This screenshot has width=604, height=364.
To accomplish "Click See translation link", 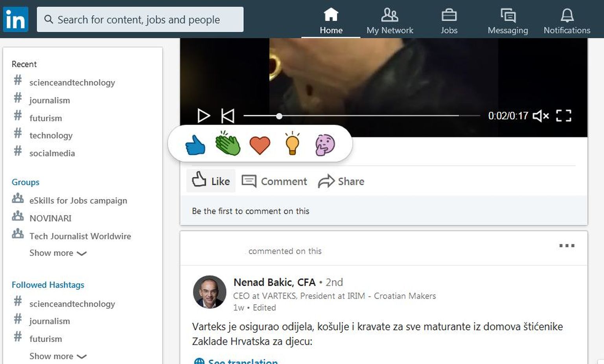I will pyautogui.click(x=243, y=361).
